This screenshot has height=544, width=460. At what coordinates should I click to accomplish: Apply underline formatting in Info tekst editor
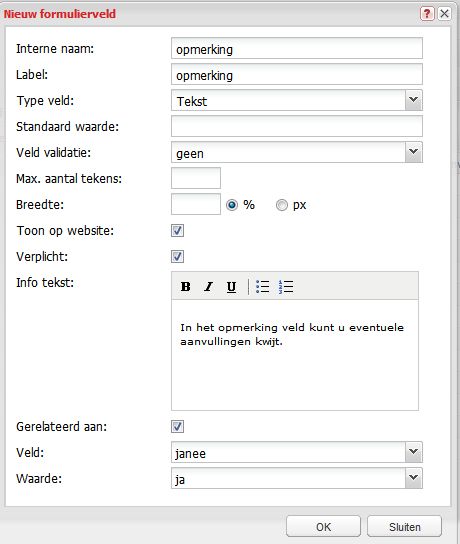tap(231, 287)
